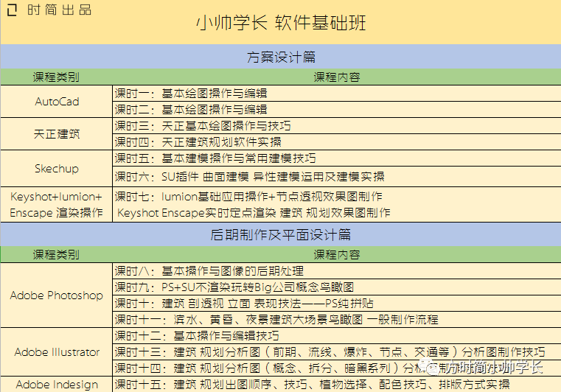561x392 pixels.
Task: Click the AutoCad category cell
Action: click(x=57, y=101)
